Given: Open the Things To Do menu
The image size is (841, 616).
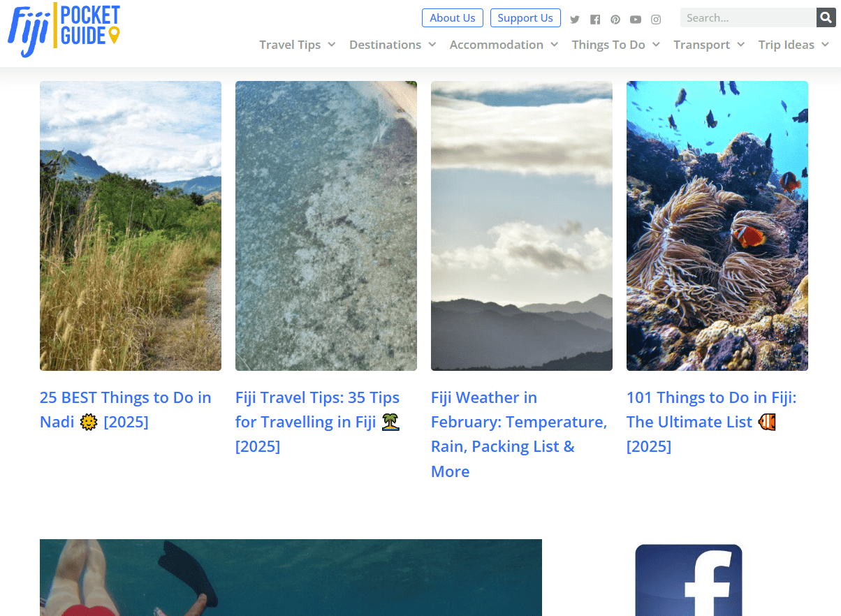Looking at the screenshot, I should tap(615, 44).
